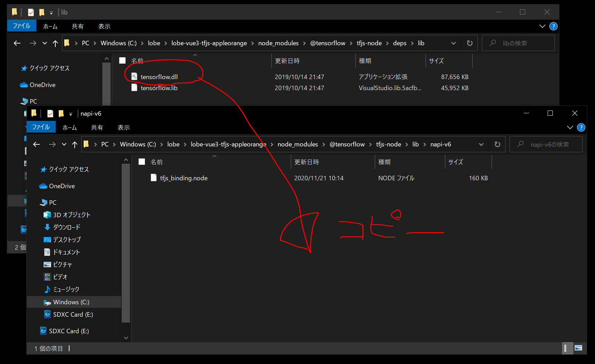Screen dimensions: 595x364
Task: Go up one folder in napi-v6 window
Action: coord(75,144)
